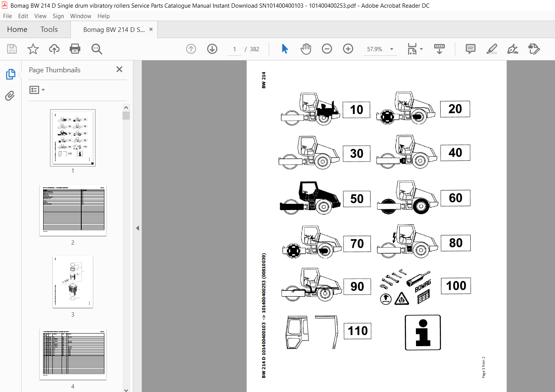Open the Edit menu
The width and height of the screenshot is (555, 392).
pyautogui.click(x=23, y=16)
